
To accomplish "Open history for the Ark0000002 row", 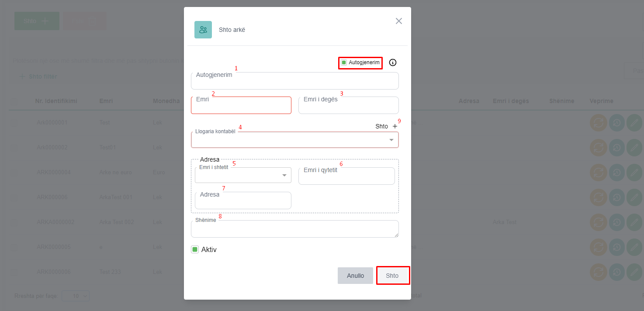I will tap(616, 148).
